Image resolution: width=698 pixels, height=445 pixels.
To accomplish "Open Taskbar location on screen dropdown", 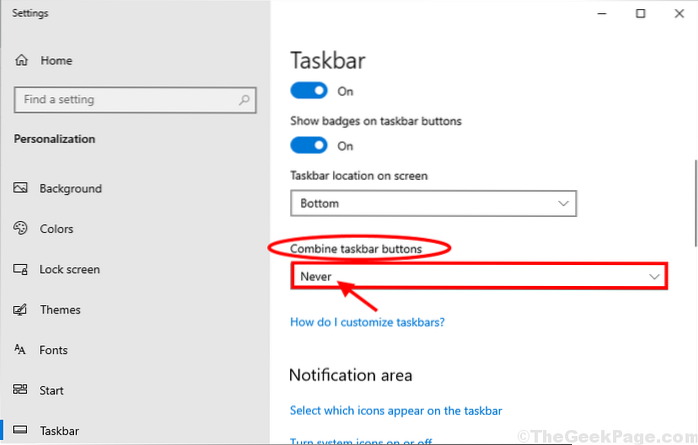I will pos(433,203).
